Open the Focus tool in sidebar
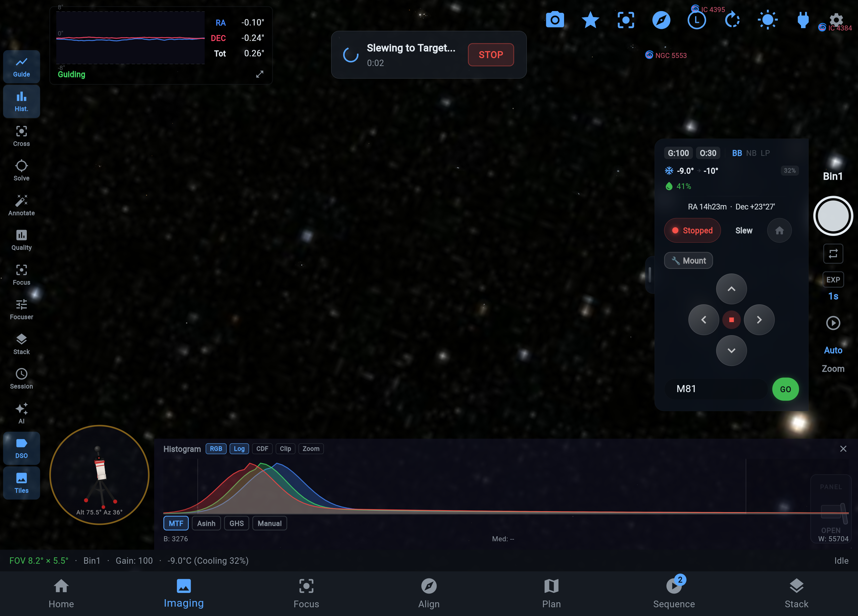This screenshot has width=858, height=616. click(x=21, y=275)
